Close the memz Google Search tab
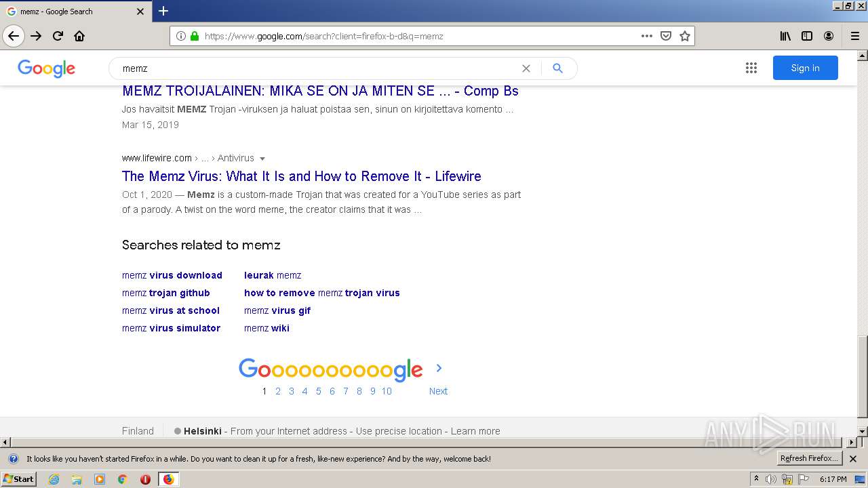This screenshot has height=488, width=868. coord(140,12)
